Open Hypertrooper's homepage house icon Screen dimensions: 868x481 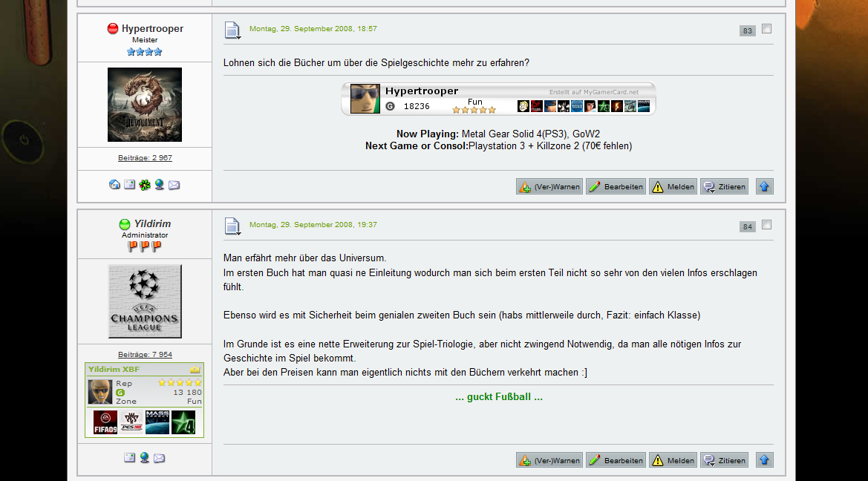point(114,185)
